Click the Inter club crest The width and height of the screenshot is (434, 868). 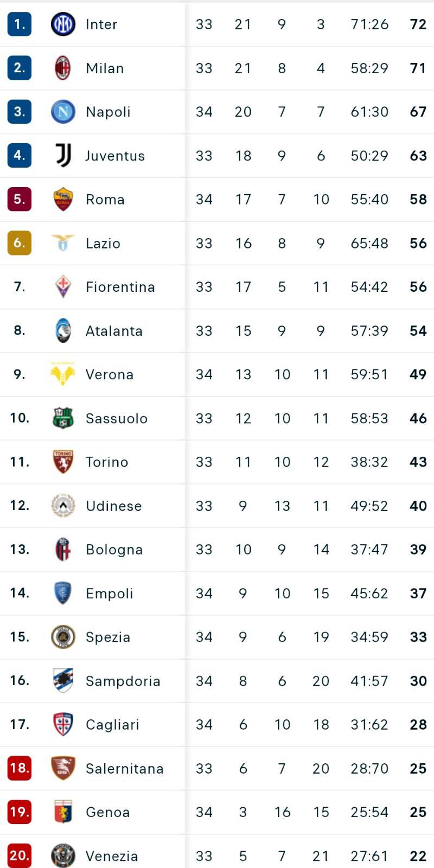(63, 24)
